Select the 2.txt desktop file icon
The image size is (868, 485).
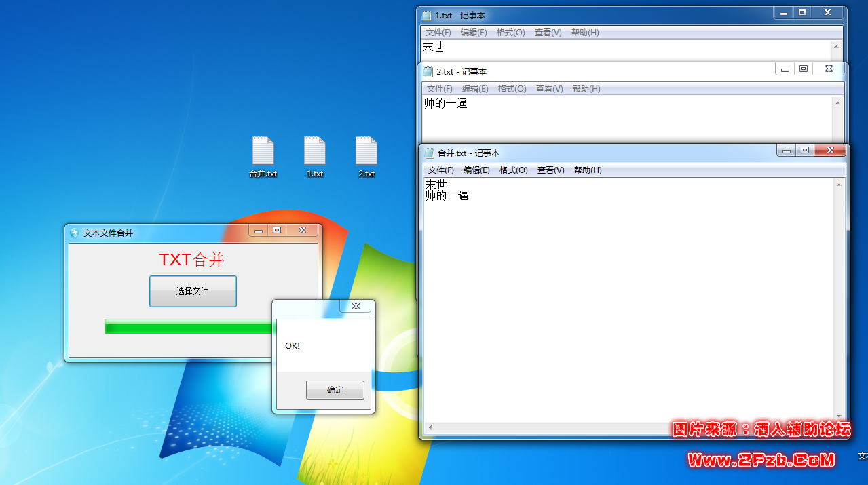[x=366, y=151]
